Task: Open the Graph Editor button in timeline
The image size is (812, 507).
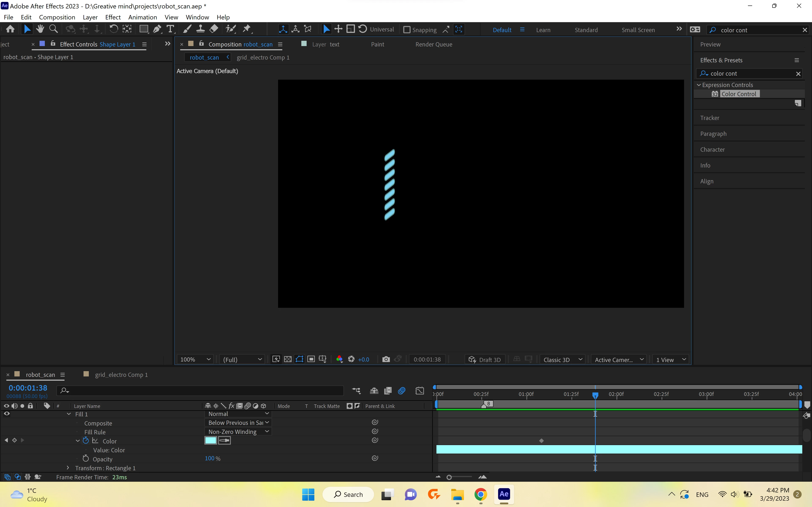Action: point(420,391)
